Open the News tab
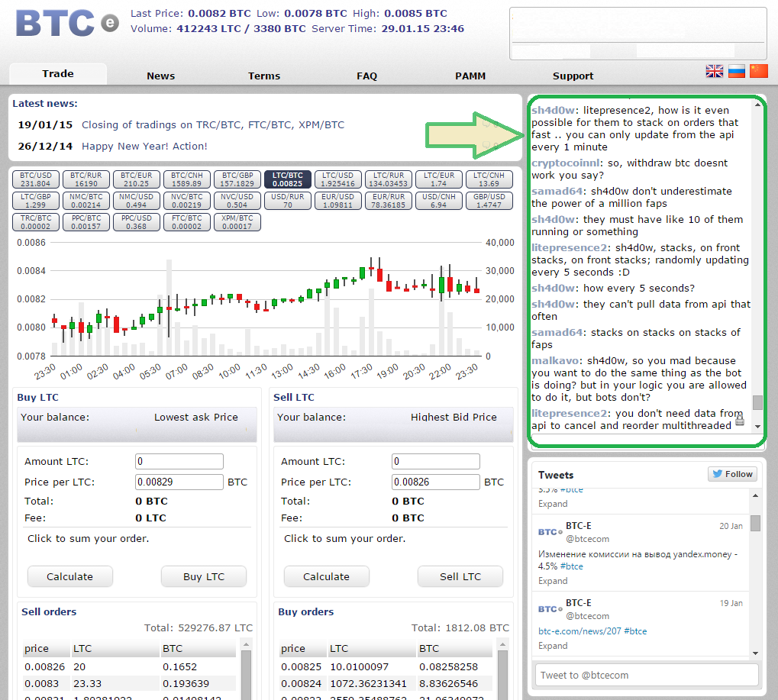Screen dimensions: 778x700 point(161,76)
